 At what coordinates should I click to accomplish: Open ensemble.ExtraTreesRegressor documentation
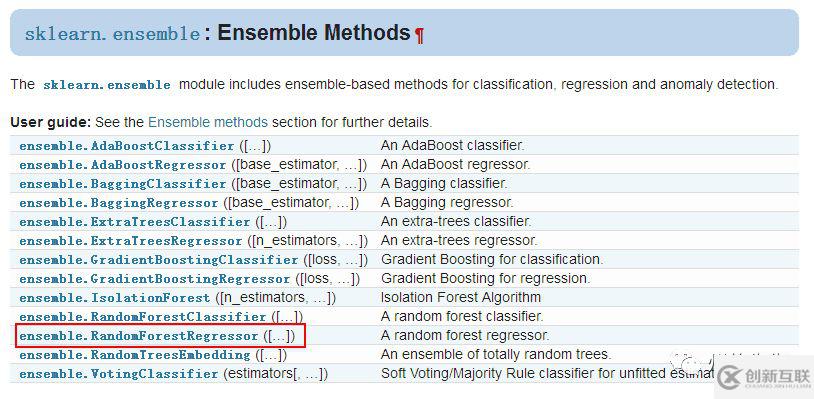(131, 241)
